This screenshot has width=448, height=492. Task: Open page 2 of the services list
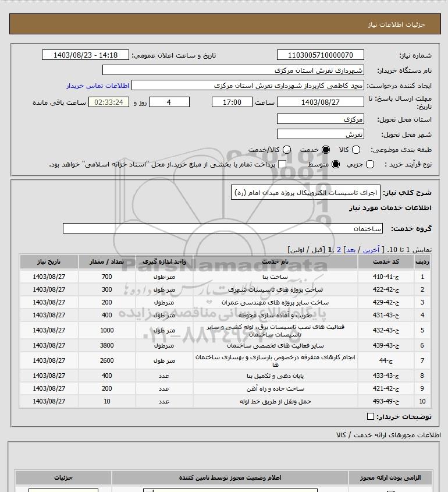[339, 250]
